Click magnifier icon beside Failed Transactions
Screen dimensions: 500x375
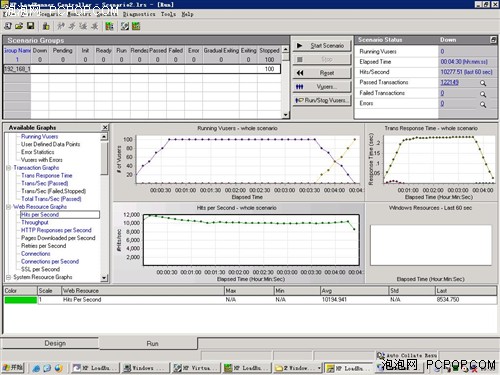pyautogui.click(x=483, y=94)
